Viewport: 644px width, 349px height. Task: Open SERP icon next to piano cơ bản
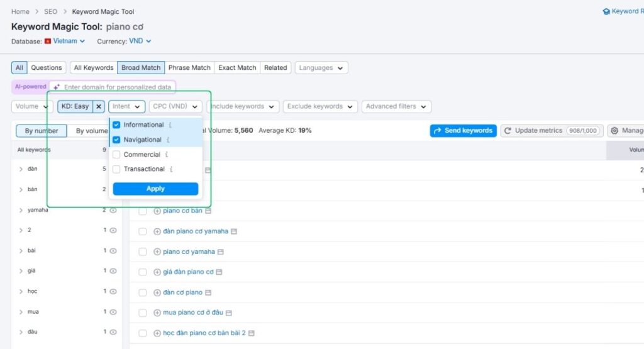[208, 211]
